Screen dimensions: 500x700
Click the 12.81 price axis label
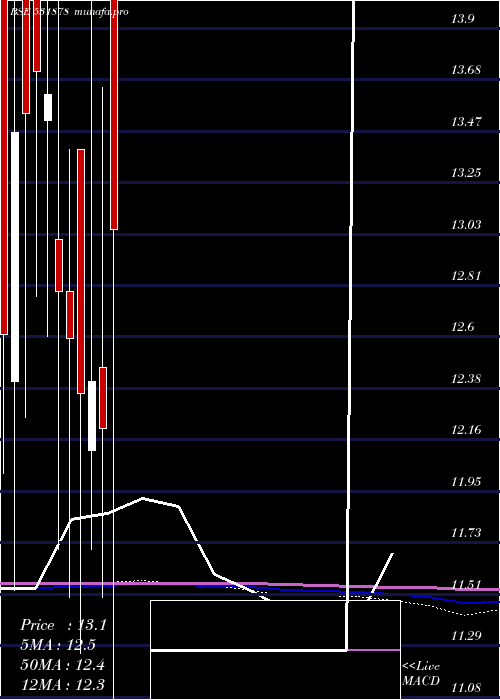pyautogui.click(x=466, y=275)
